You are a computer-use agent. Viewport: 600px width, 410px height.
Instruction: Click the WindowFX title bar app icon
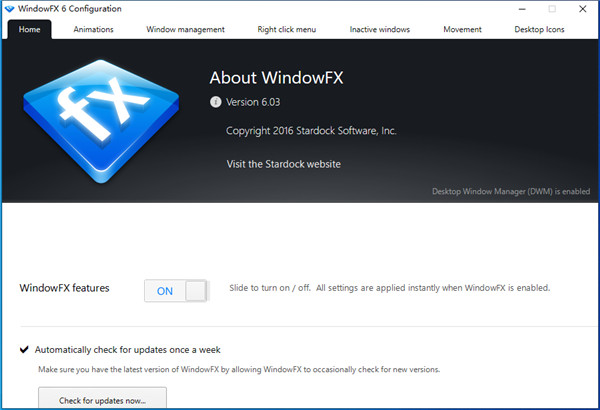point(10,9)
